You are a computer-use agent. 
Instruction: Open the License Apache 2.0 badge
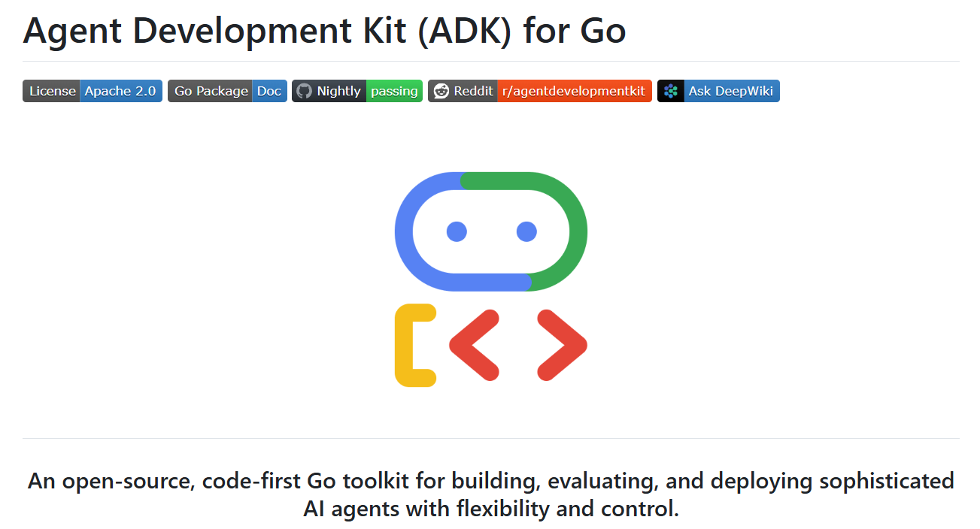93,91
